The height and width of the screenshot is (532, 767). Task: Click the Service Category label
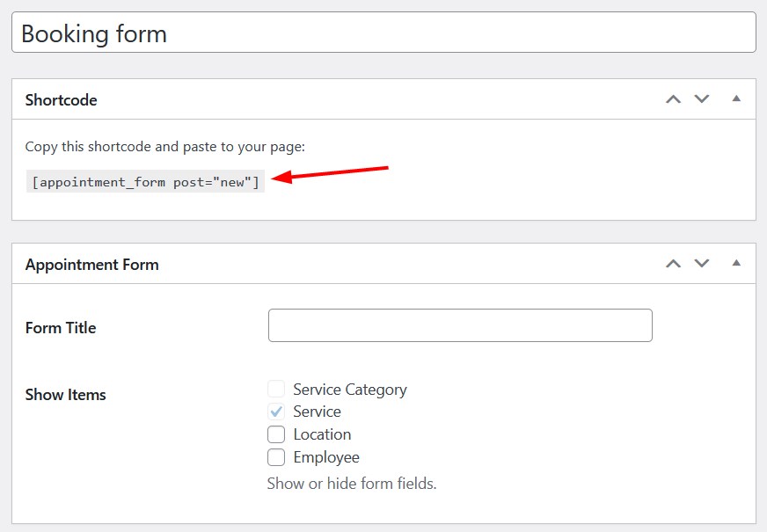[x=350, y=390]
